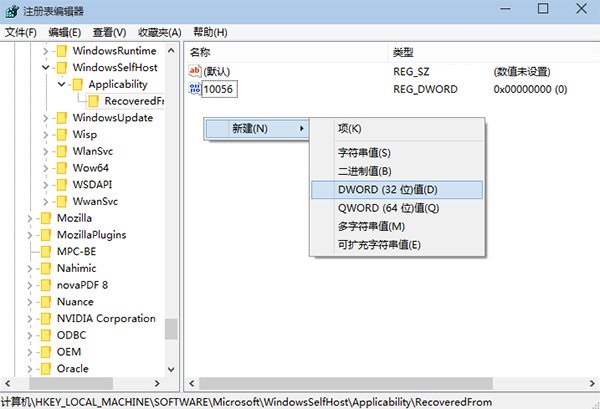
Task: Click the string value icon of (默认)
Action: [x=195, y=71]
